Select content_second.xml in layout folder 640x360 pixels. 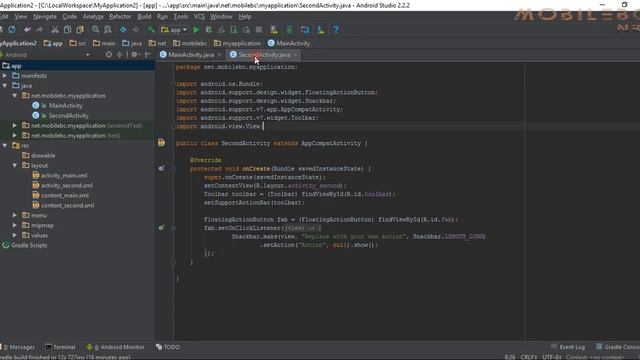pos(67,206)
